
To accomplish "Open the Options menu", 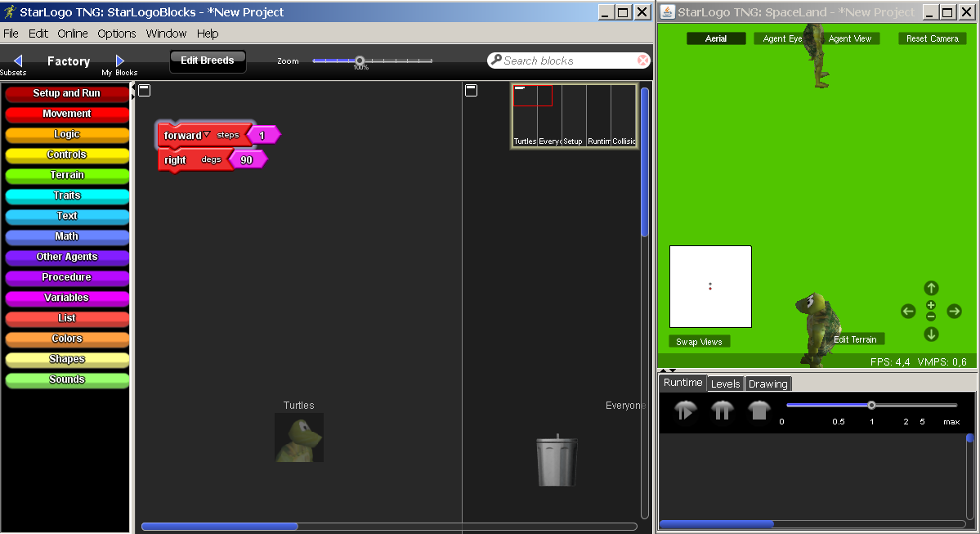I will (x=116, y=34).
